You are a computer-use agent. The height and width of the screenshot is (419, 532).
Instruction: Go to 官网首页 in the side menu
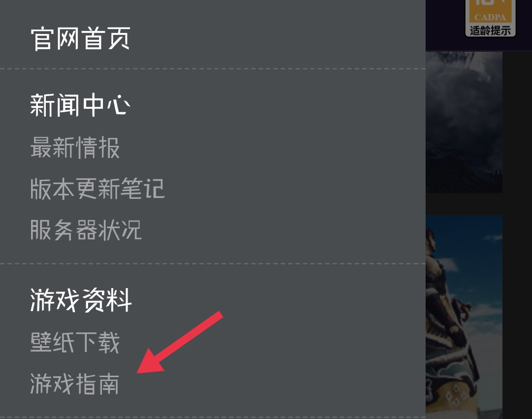(x=80, y=38)
